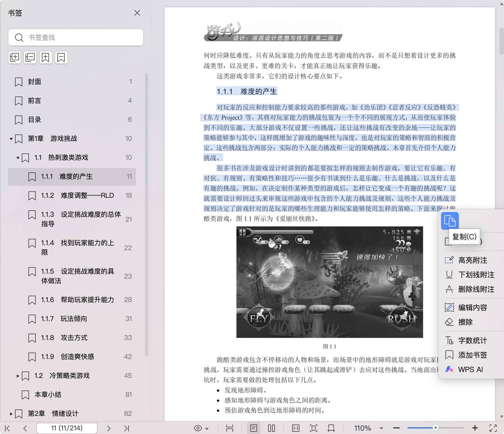Screen dimensions: 504x434
Task: Click the zoom slider handle
Action: [x=435, y=428]
